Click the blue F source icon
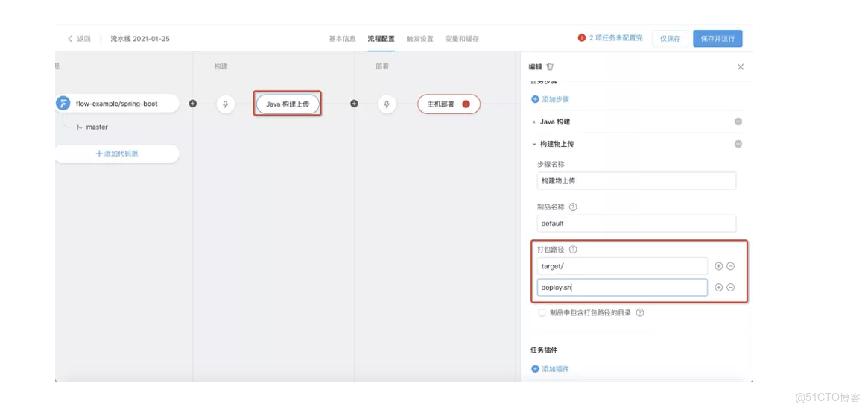The width and height of the screenshot is (868, 410). coord(63,104)
